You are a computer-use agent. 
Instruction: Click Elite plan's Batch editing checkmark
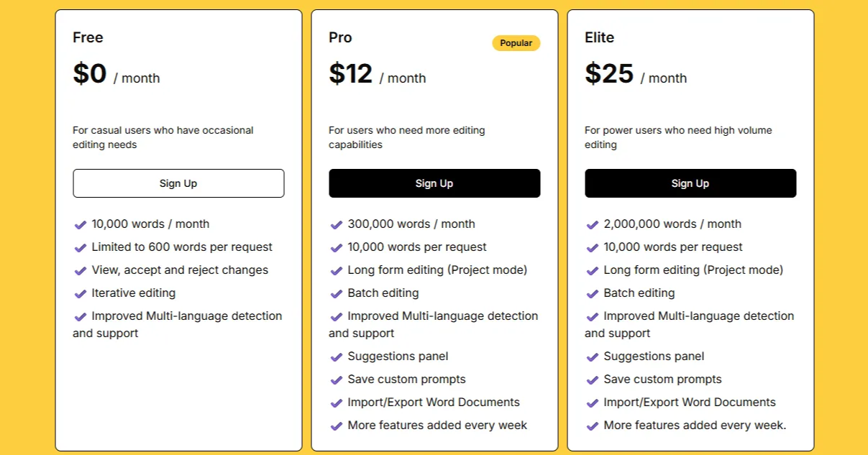coord(593,294)
